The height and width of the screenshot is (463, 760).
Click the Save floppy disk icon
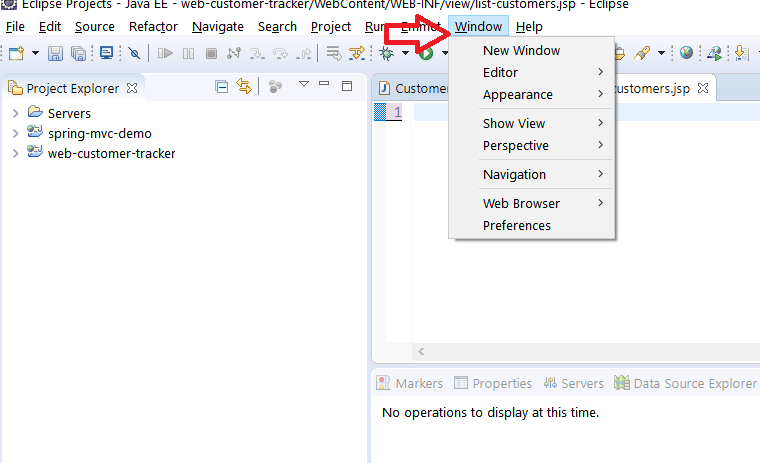tap(55, 53)
